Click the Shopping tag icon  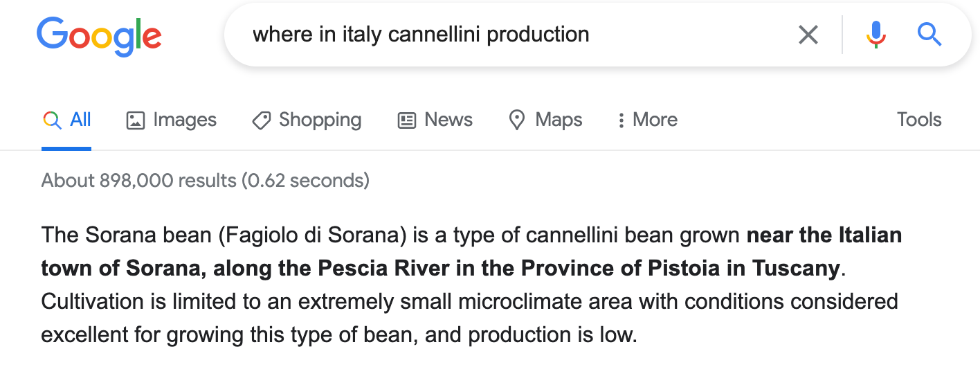[261, 120]
